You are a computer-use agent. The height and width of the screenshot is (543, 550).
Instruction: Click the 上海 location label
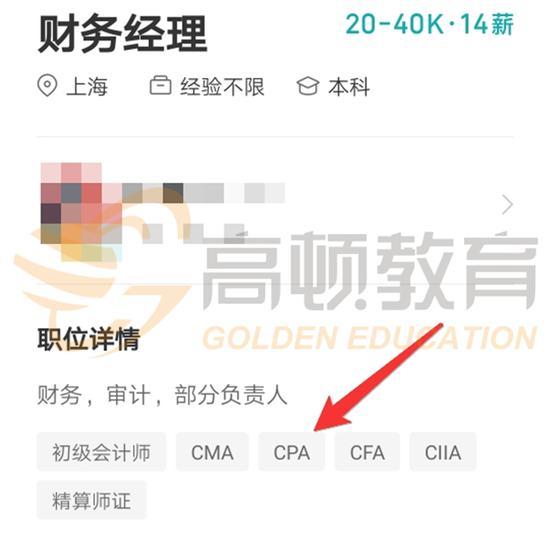point(87,86)
